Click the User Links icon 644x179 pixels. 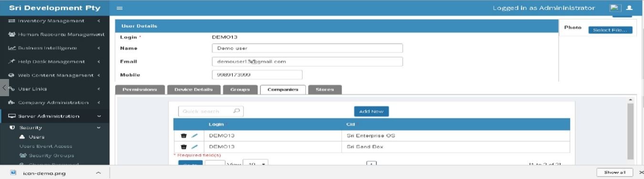[x=11, y=89]
